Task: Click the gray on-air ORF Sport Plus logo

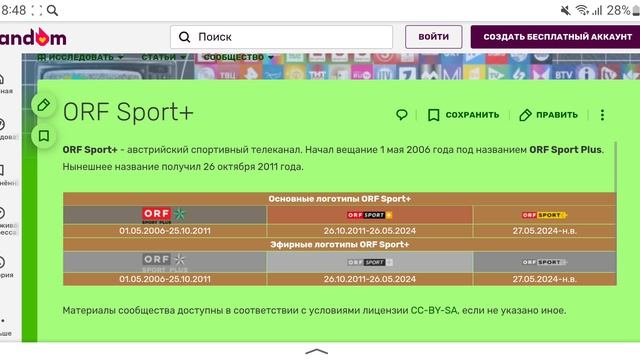Action: pyautogui.click(x=164, y=262)
